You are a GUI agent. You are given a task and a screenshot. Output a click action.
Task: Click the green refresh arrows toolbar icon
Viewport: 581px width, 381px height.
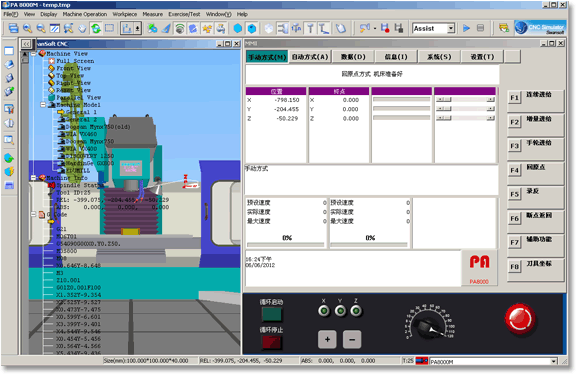pyautogui.click(x=96, y=28)
